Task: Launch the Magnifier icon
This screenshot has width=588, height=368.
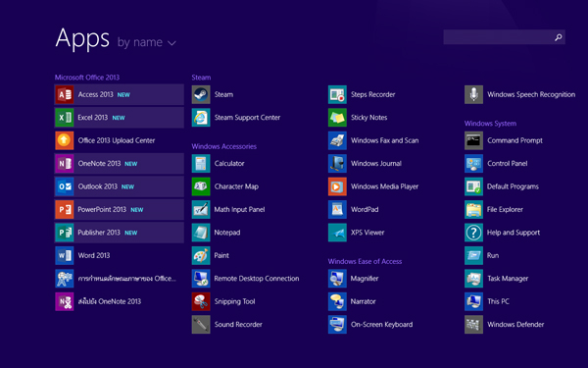Action: 337,279
